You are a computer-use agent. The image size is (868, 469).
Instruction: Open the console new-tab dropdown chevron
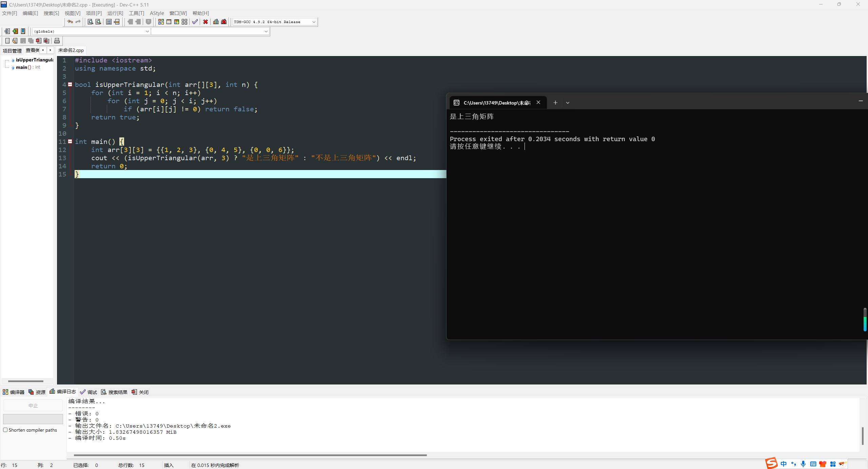point(568,102)
